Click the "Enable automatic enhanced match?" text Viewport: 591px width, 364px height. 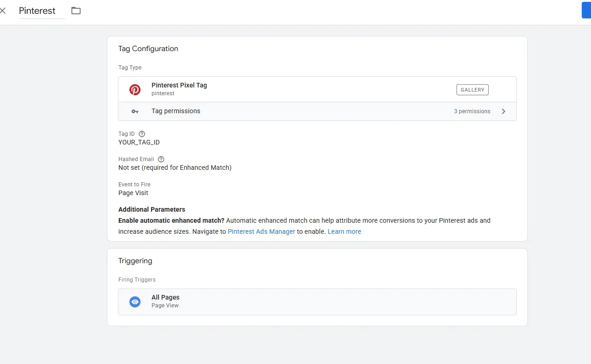(171, 220)
